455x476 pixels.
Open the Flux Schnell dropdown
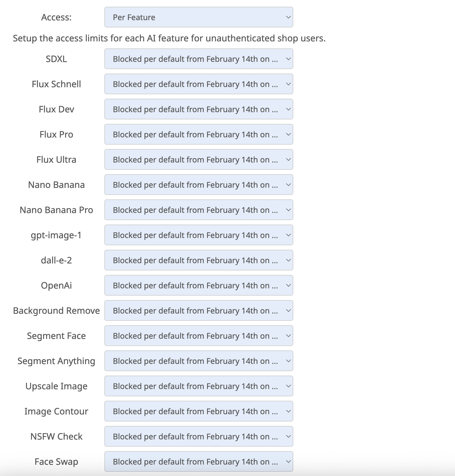199,84
